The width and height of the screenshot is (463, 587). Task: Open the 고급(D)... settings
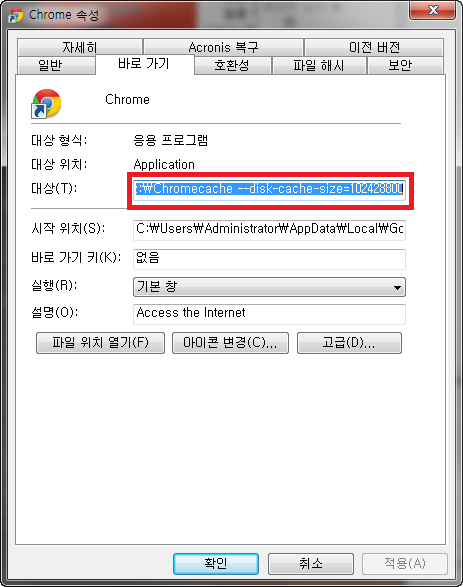click(x=349, y=343)
